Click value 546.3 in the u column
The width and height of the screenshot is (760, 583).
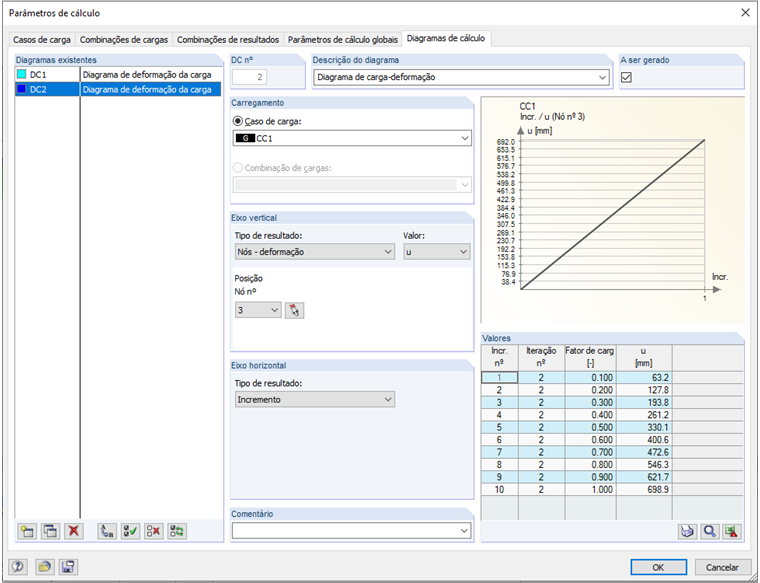click(x=644, y=464)
